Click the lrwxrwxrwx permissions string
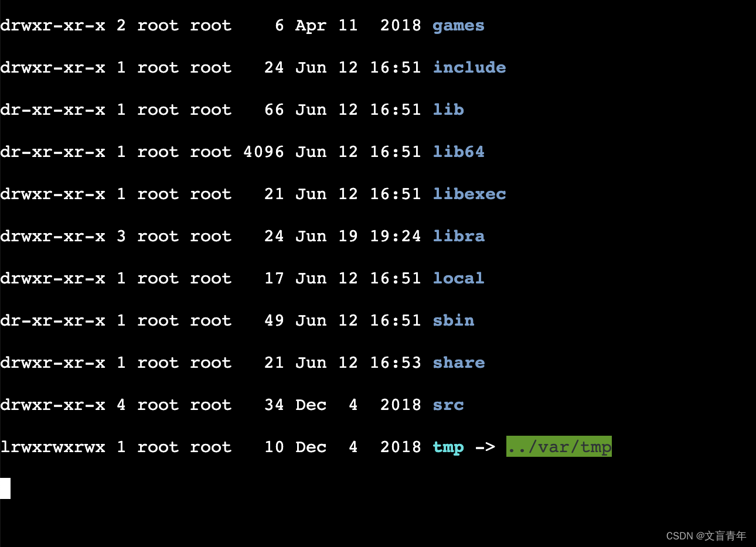Image resolution: width=756 pixels, height=547 pixels. (x=53, y=447)
